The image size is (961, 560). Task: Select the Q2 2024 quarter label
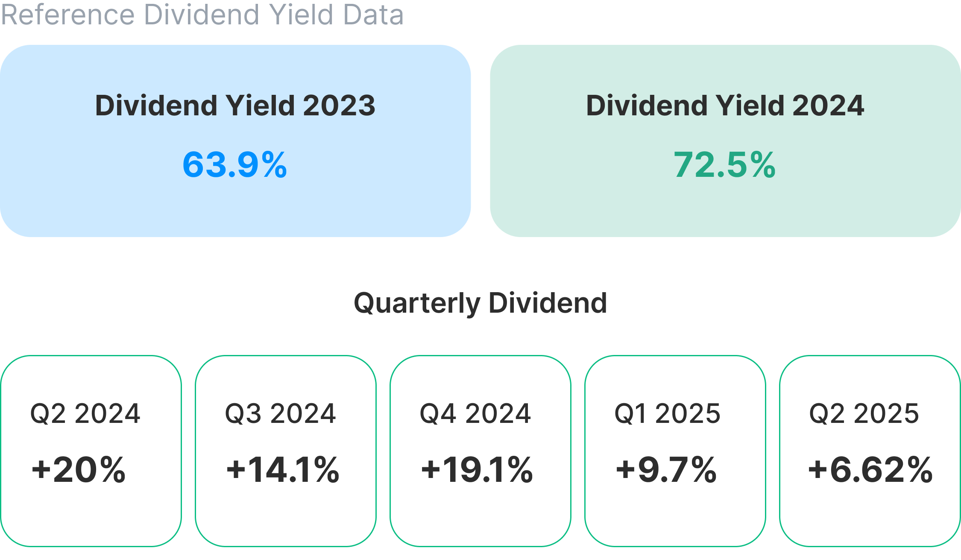(85, 413)
